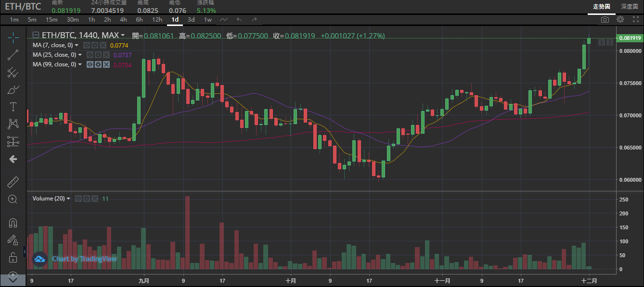The height and width of the screenshot is (287, 644).
Task: Remove the MA 25 indicator
Action: 106,55
